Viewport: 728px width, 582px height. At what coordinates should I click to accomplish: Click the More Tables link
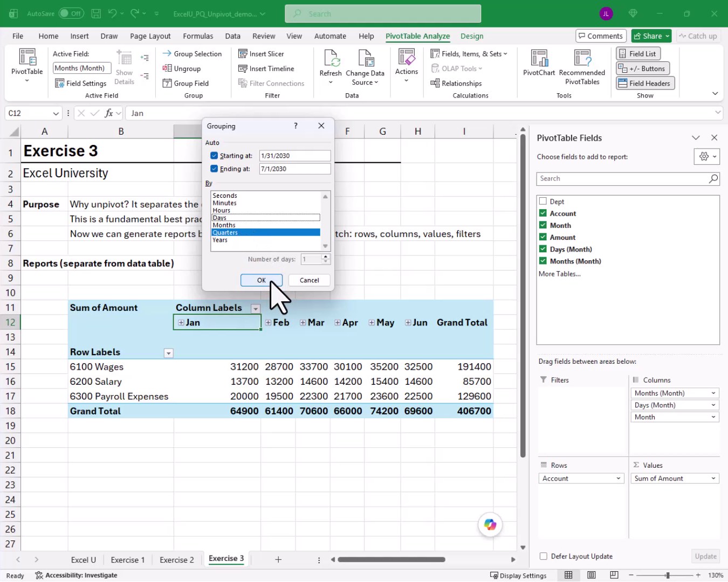coord(559,274)
